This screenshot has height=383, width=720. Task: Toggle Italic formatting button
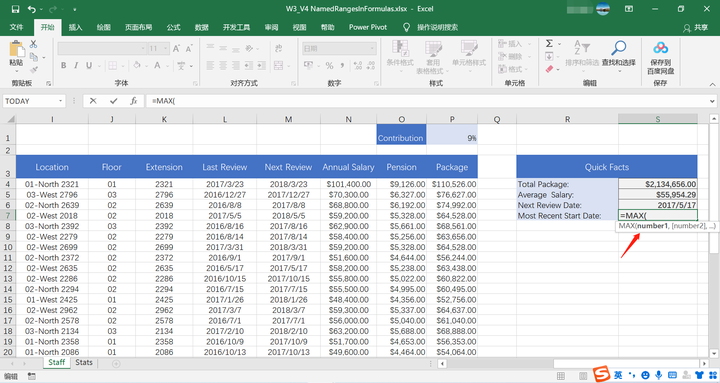[76, 66]
